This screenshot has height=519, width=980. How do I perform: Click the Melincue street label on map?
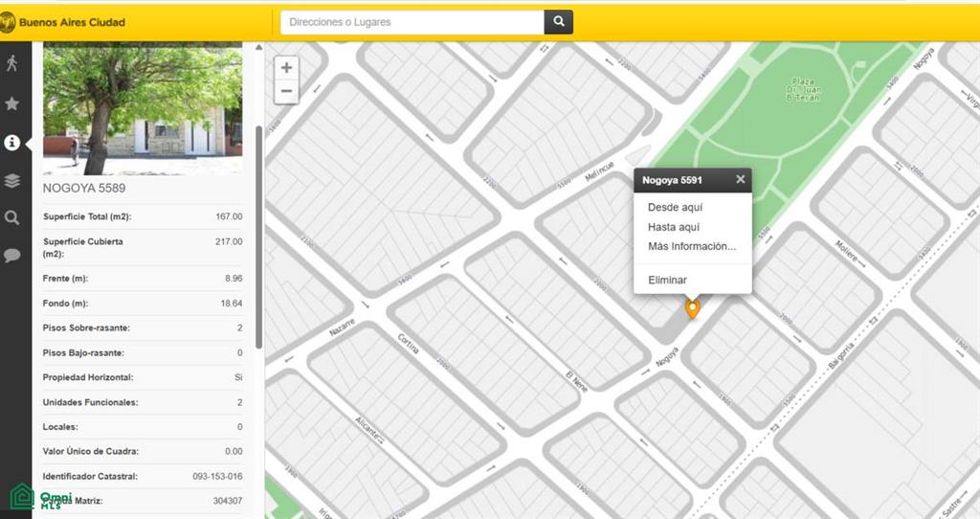coord(599,170)
